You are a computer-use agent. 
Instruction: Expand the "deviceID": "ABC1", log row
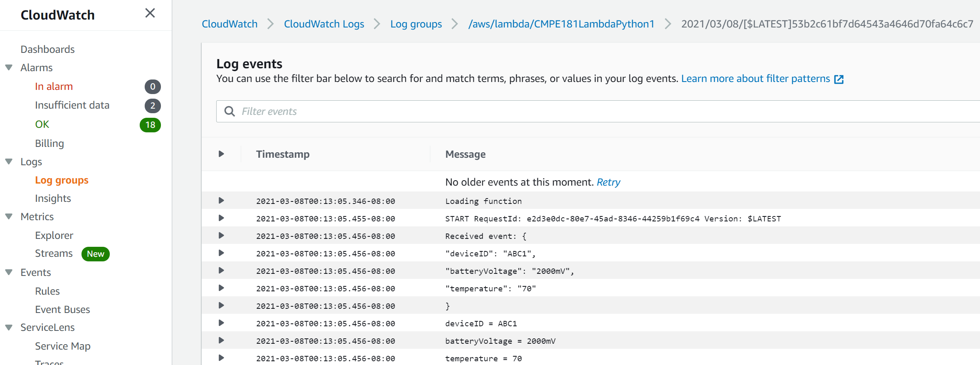pyautogui.click(x=221, y=253)
